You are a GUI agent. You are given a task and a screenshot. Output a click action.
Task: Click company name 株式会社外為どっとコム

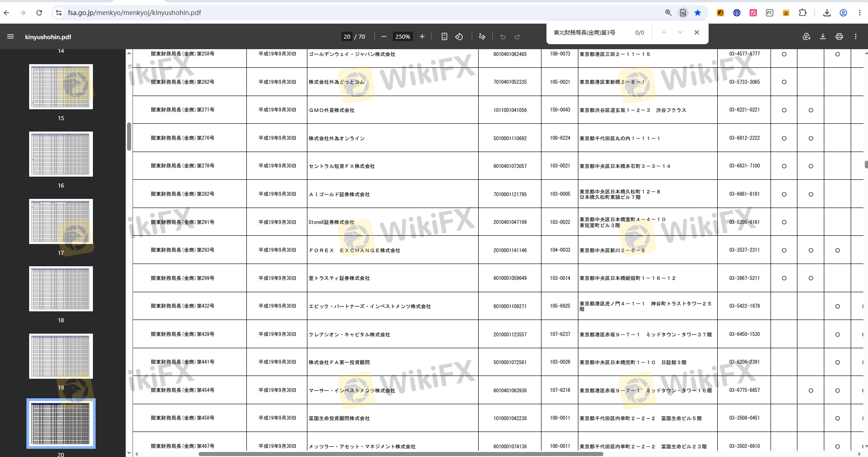(337, 82)
